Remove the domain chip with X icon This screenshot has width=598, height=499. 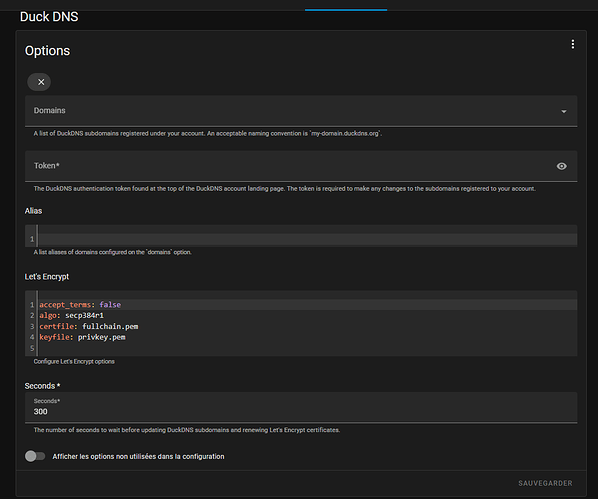pyautogui.click(x=39, y=82)
